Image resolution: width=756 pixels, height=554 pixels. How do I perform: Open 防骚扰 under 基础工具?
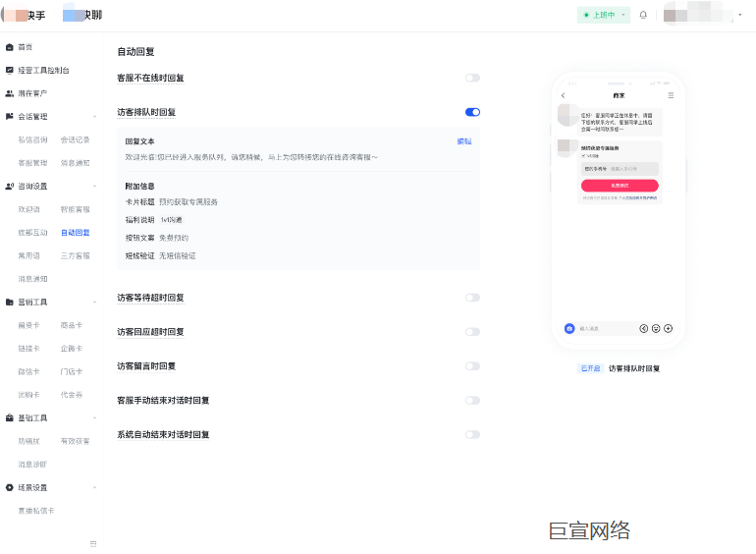tap(28, 441)
